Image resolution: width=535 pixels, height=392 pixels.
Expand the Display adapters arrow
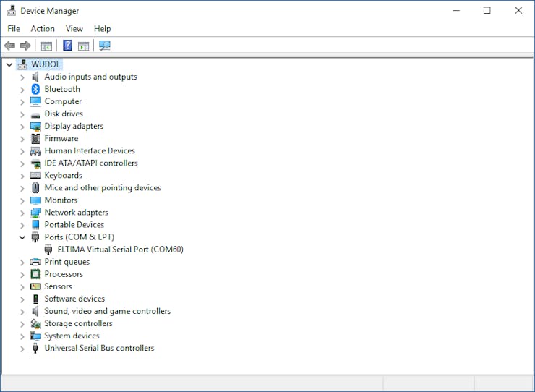[22, 127]
